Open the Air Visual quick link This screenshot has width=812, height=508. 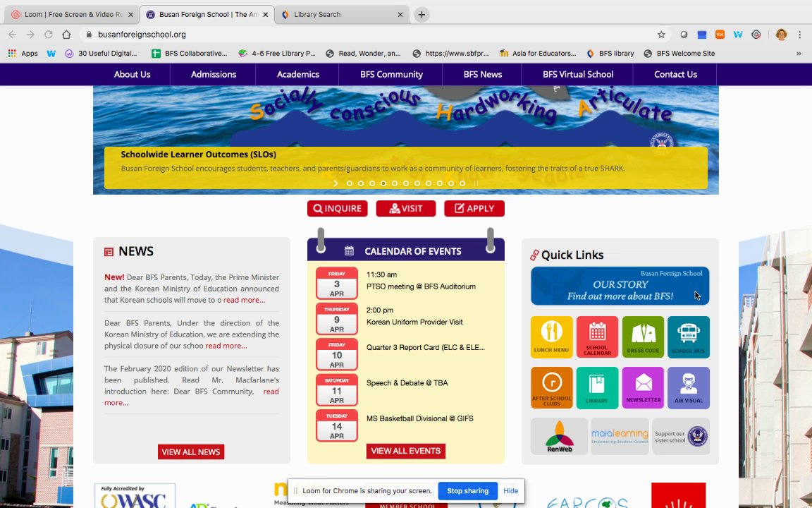tap(688, 388)
